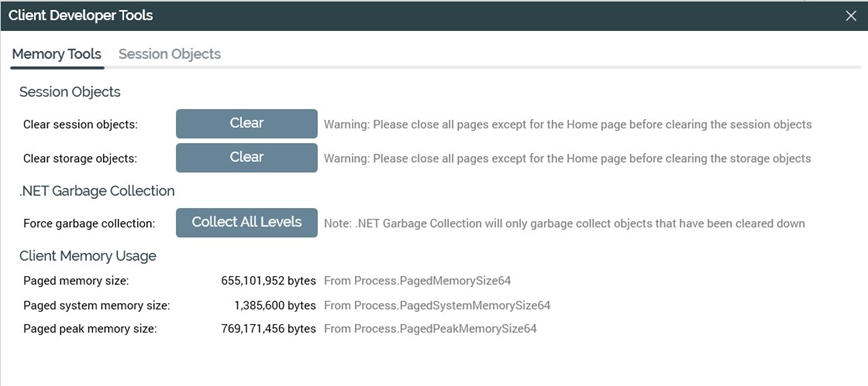Click the Collect All Levels button

click(x=247, y=223)
